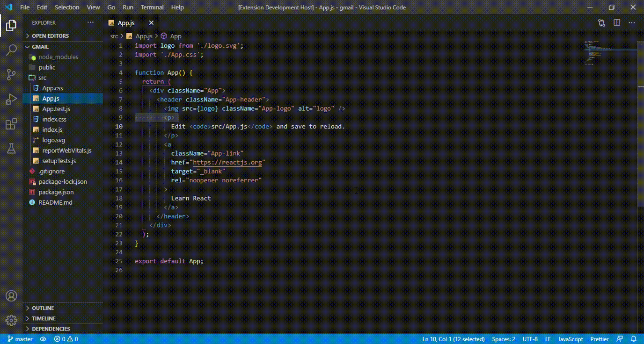Viewport: 644px width, 344px height.
Task: Open the notifications bell
Action: (634, 339)
